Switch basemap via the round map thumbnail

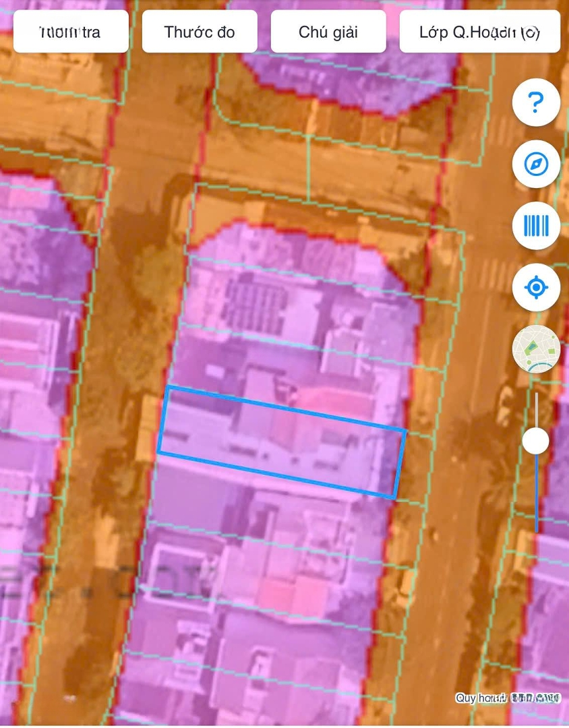coord(536,349)
